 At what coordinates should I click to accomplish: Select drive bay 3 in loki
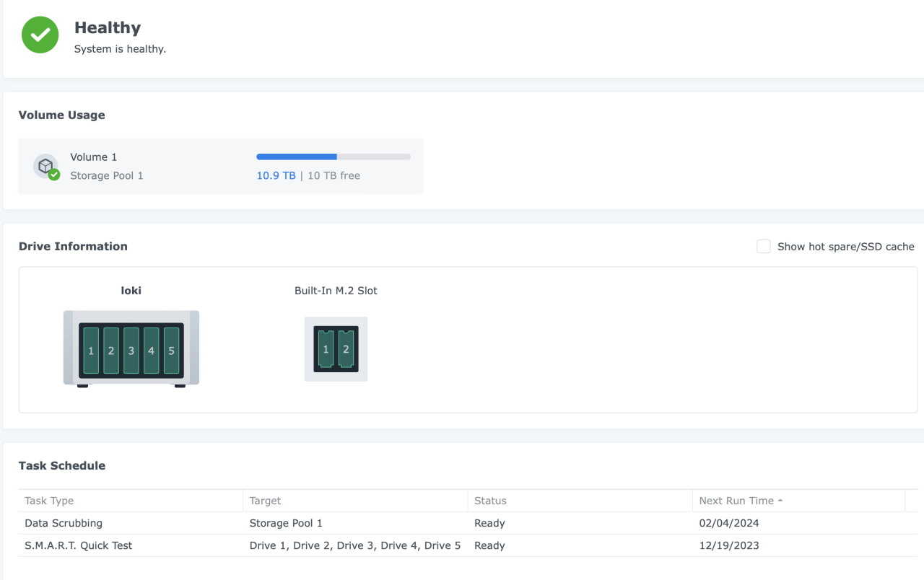tap(131, 351)
